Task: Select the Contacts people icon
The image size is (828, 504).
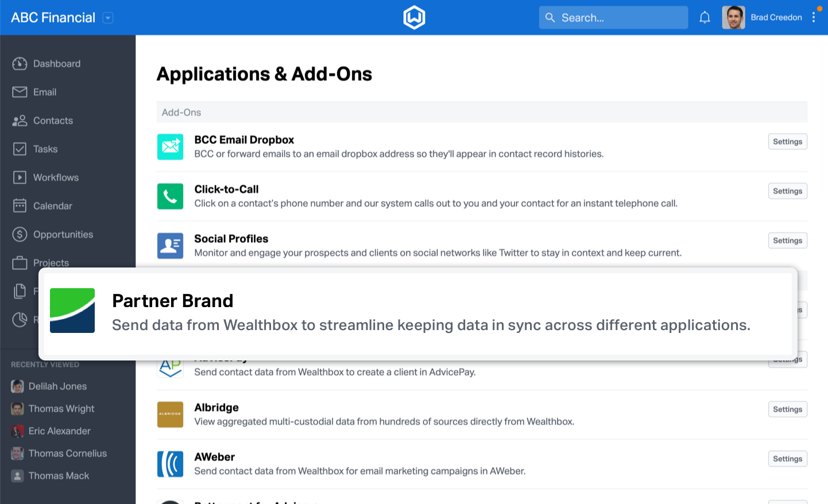Action: [x=20, y=121]
